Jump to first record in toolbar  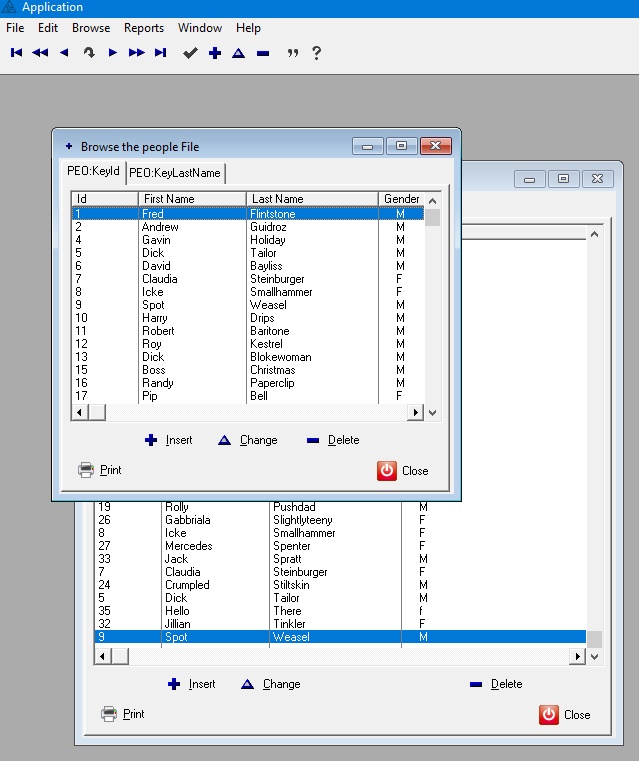16,53
